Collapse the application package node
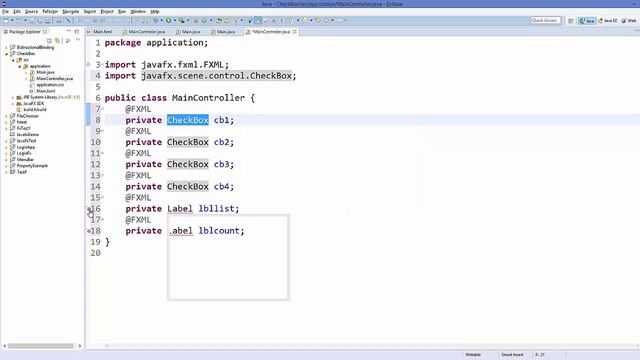The height and width of the screenshot is (360, 640). tap(19, 66)
